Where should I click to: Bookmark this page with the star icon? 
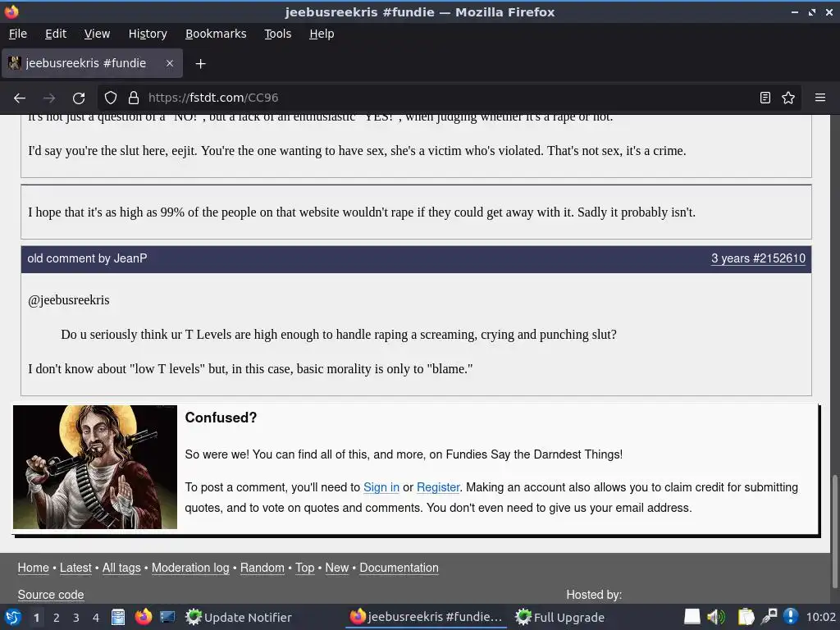[788, 98]
